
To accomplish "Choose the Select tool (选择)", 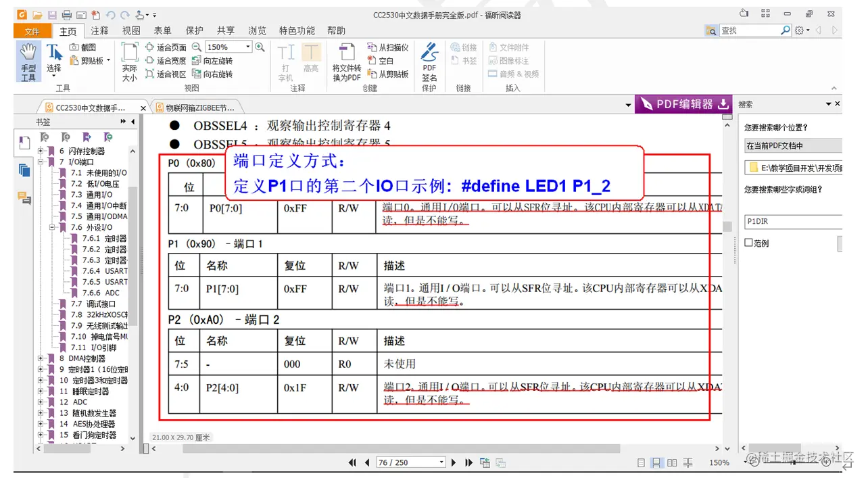I will 54,60.
